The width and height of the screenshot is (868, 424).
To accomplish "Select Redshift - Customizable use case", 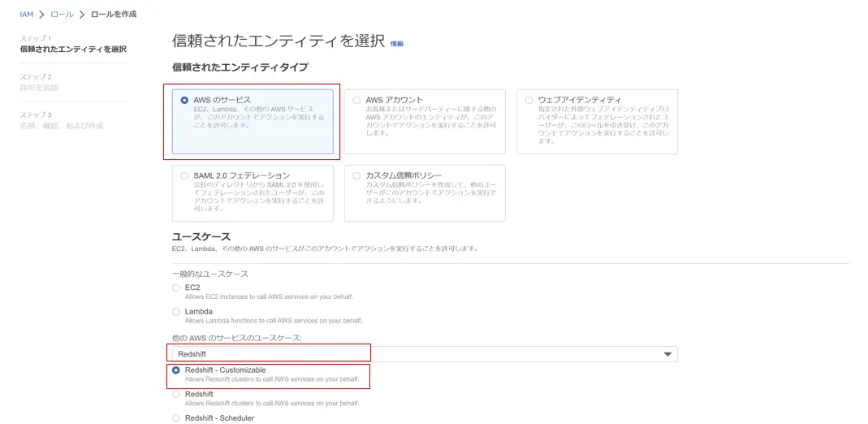I will click(x=176, y=370).
